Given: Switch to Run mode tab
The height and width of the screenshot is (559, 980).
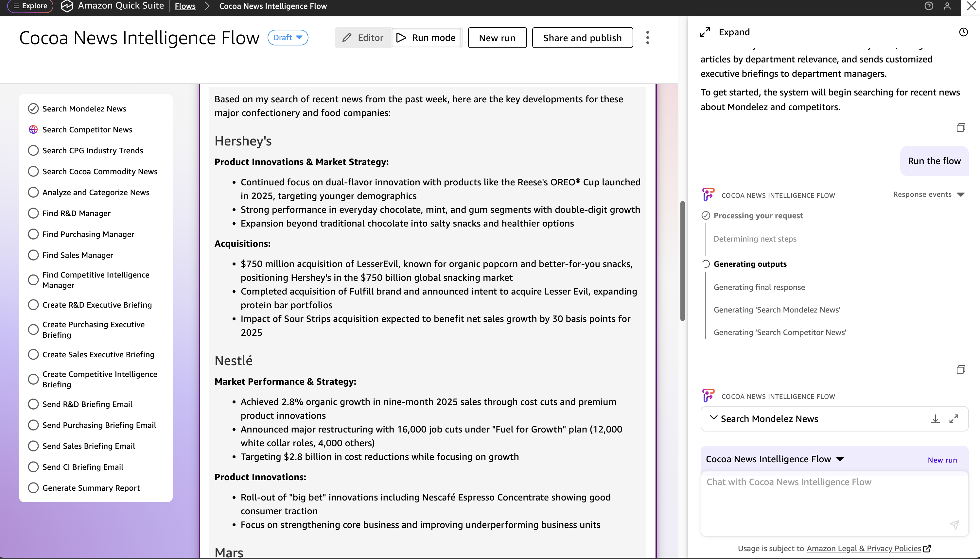Looking at the screenshot, I should (426, 38).
